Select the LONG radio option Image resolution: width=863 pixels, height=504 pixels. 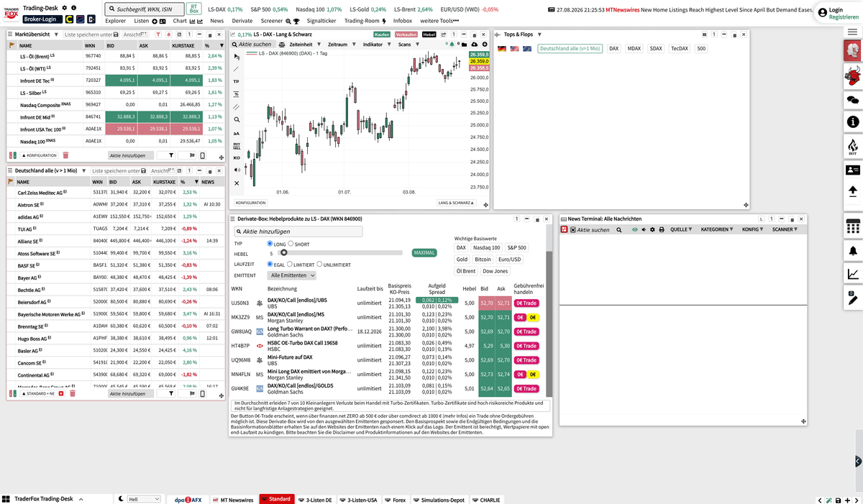coord(270,244)
